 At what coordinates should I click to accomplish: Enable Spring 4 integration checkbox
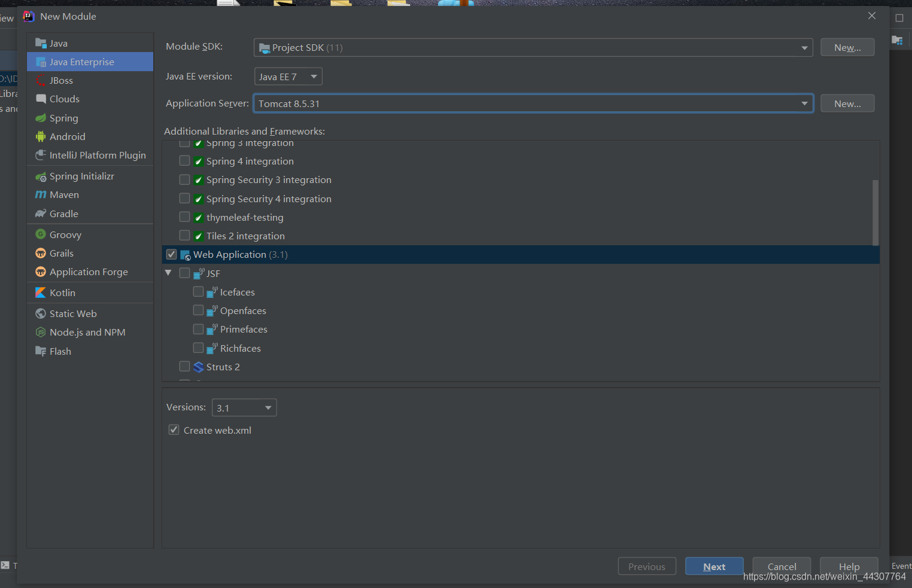pos(185,161)
